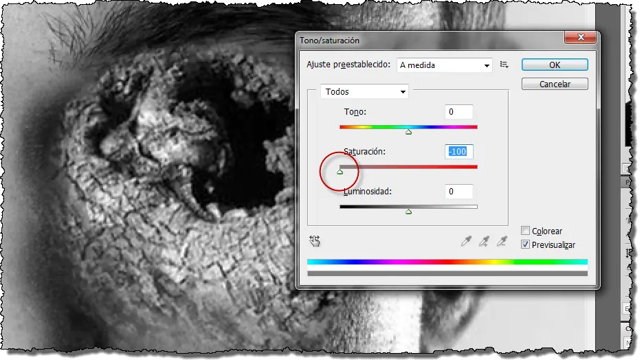Click the Luminosidad slider handle
Screen dimensions: 644x364
(408, 212)
